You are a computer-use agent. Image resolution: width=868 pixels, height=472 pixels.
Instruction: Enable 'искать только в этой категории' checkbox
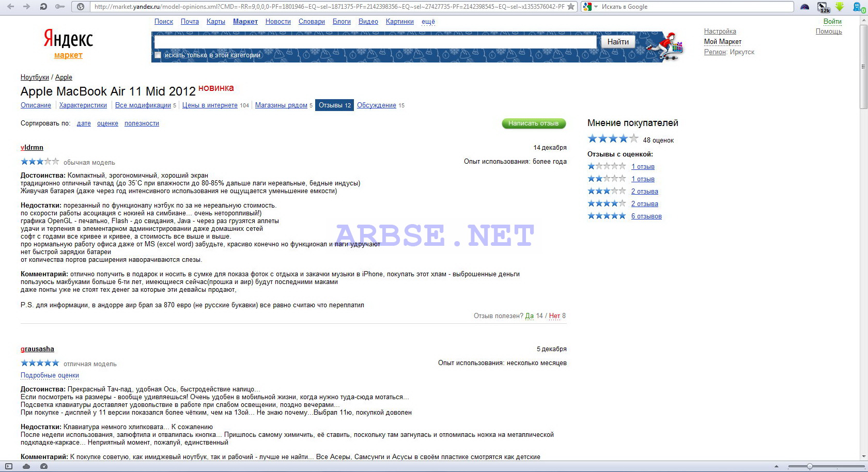(158, 55)
